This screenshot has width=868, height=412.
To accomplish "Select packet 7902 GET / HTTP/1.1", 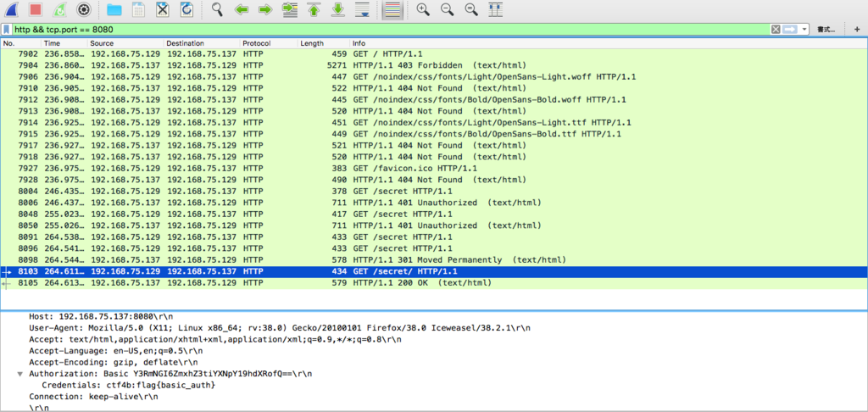I will coord(433,53).
